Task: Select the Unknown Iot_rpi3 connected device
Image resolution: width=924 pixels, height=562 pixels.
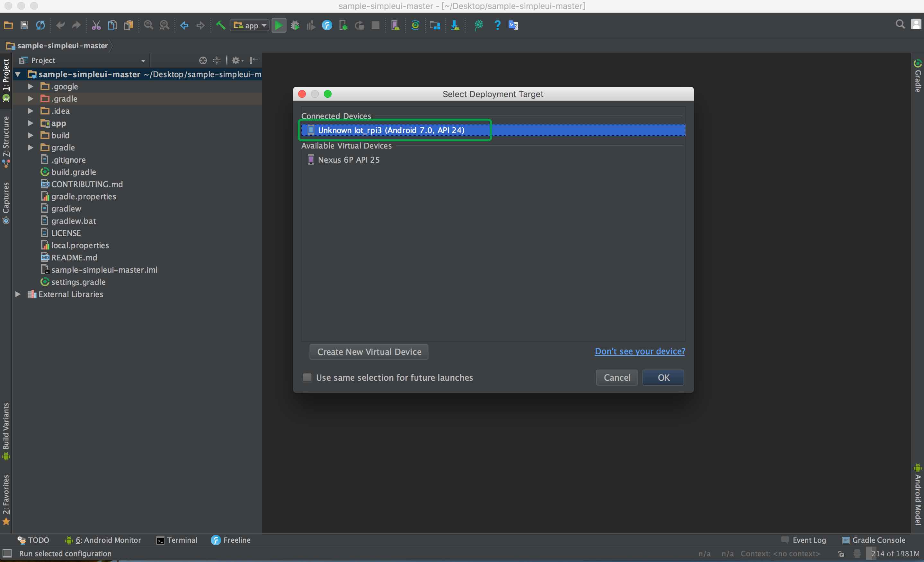Action: click(x=493, y=130)
